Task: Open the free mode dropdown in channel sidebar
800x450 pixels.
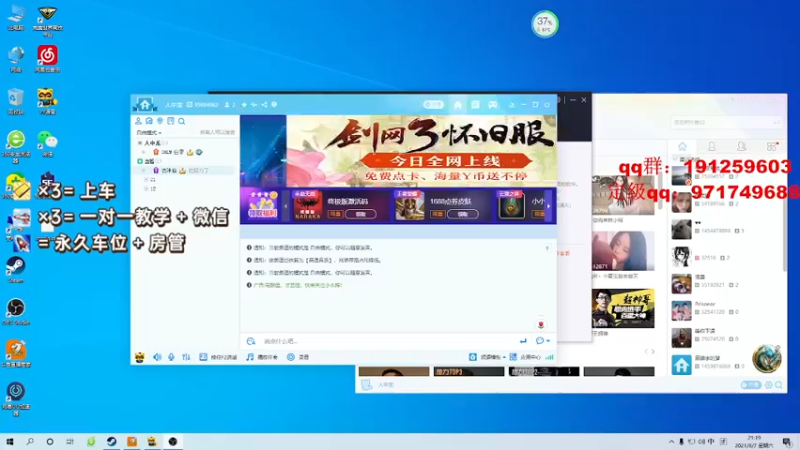Action: (149, 133)
